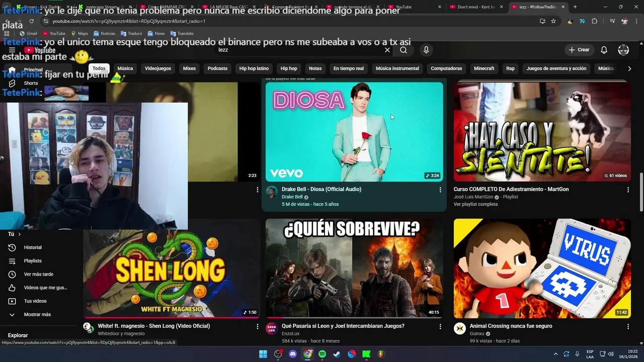
Task: Click EnzoLux channel avatar
Action: (272, 329)
